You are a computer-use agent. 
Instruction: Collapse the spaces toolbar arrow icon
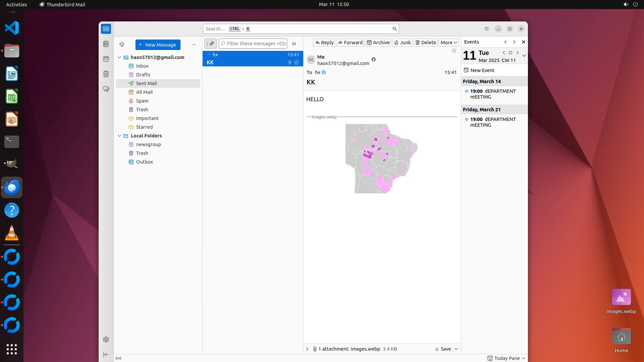coord(106,354)
